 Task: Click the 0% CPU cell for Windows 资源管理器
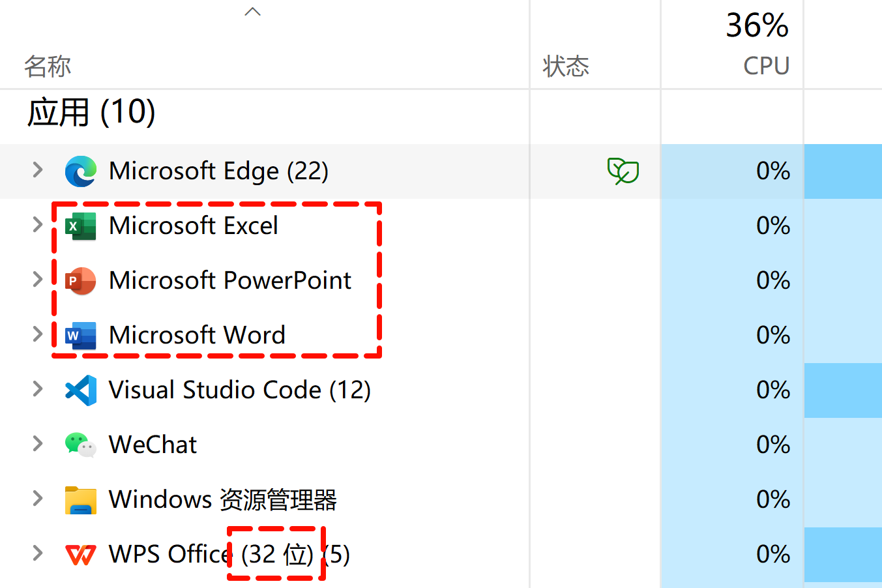[x=773, y=499]
